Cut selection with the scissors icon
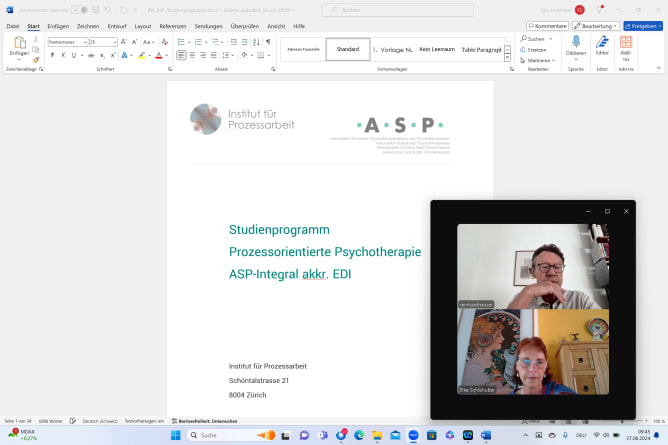This screenshot has height=445, width=668. (36, 39)
